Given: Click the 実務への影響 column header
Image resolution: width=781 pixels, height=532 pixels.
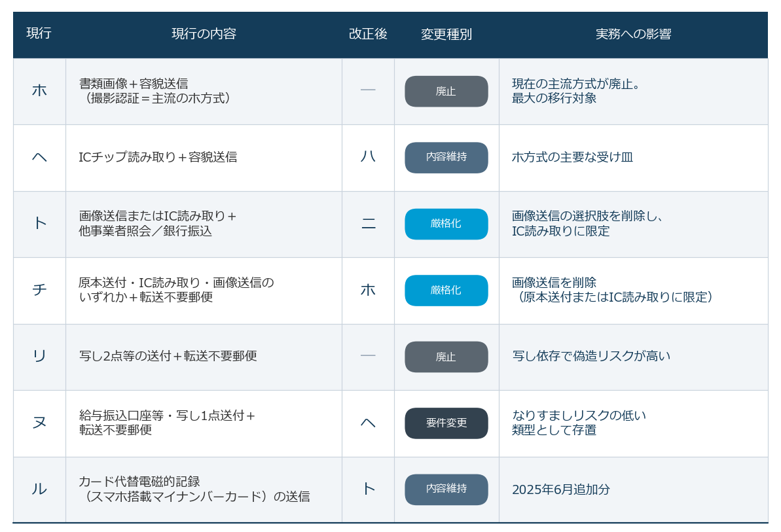Looking at the screenshot, I should [x=633, y=34].
